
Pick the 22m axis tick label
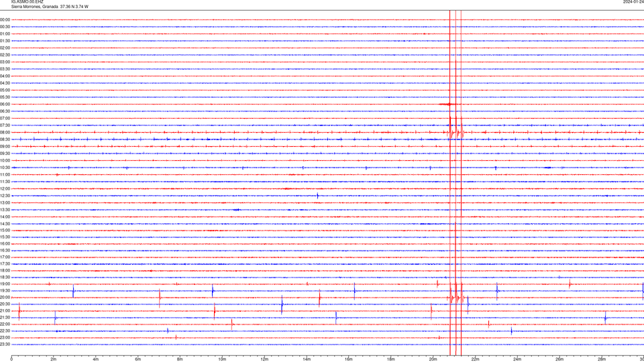pyautogui.click(x=475, y=359)
